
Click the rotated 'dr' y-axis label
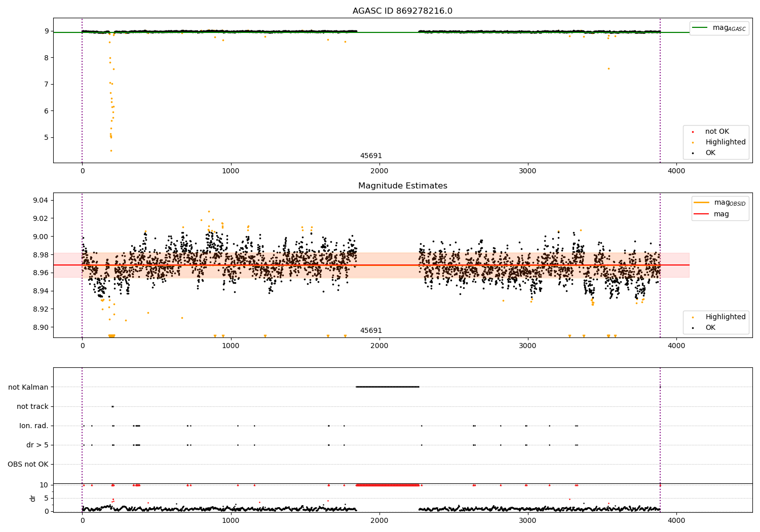33,498
